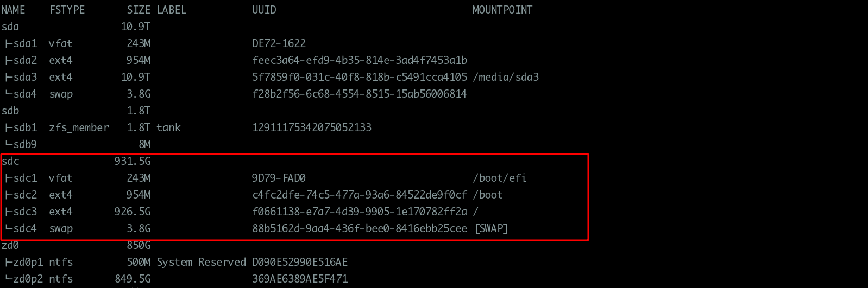Click the UUID column header
This screenshot has width=868, height=288.
point(264,10)
